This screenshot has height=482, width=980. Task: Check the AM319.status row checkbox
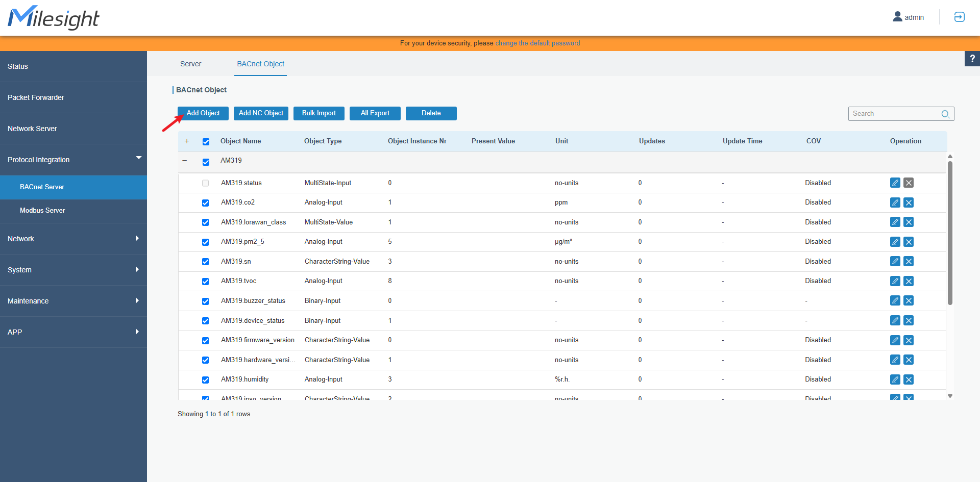point(205,183)
